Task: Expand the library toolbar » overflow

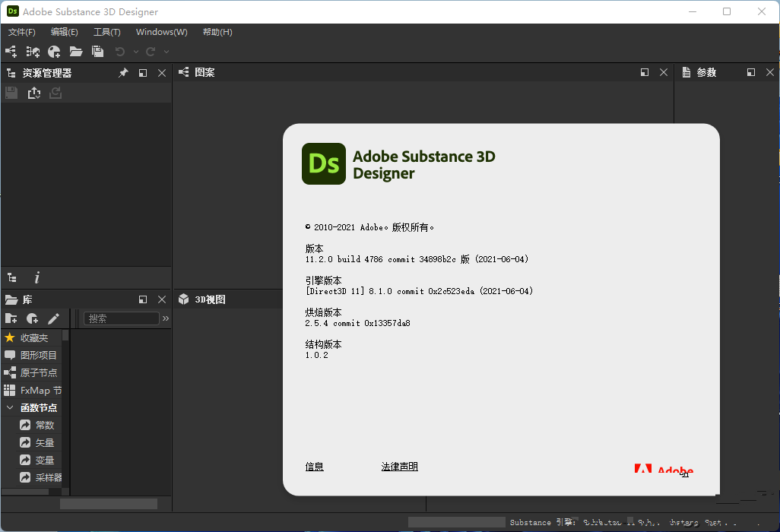Action: [166, 318]
